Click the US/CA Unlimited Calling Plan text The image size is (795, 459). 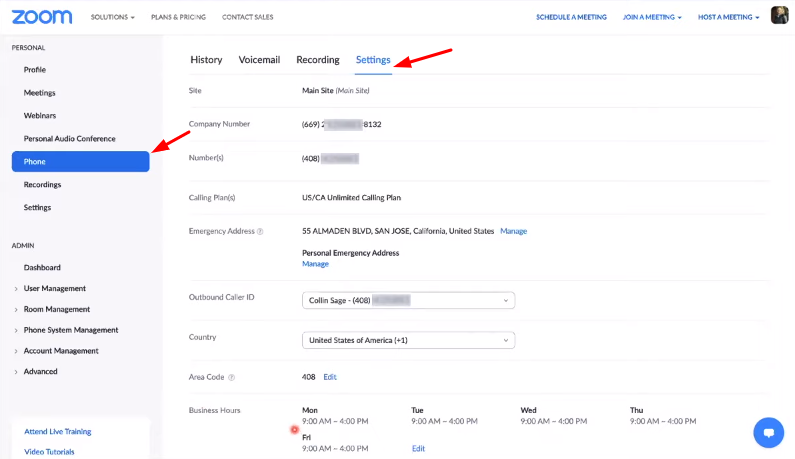[351, 198]
